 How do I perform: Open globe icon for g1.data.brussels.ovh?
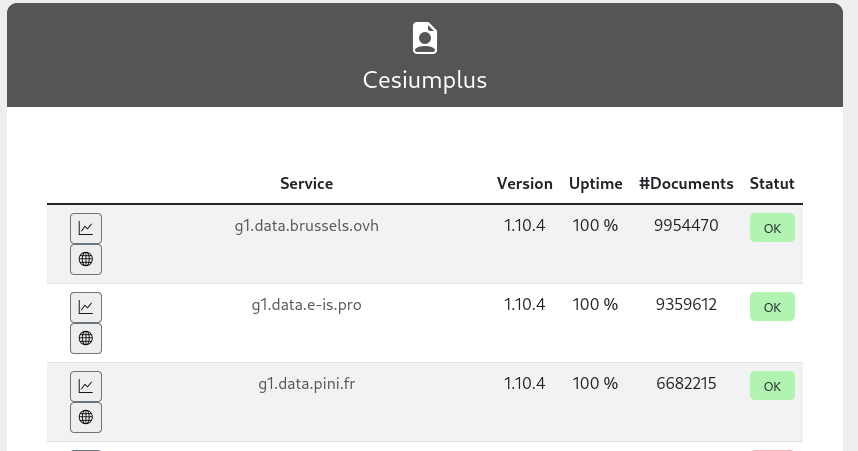coord(86,259)
